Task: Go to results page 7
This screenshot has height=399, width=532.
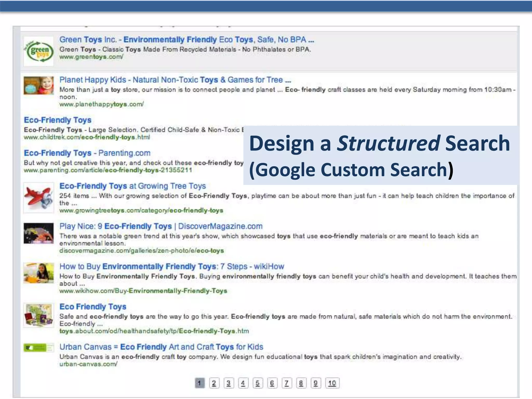Action: click(x=287, y=383)
